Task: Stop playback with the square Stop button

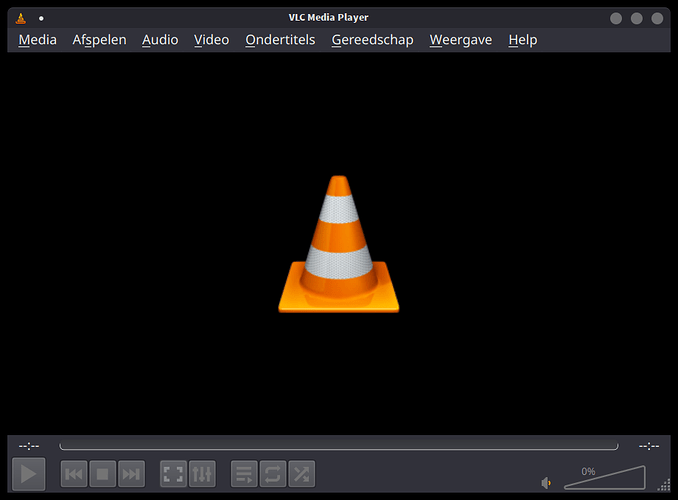Action: point(102,474)
